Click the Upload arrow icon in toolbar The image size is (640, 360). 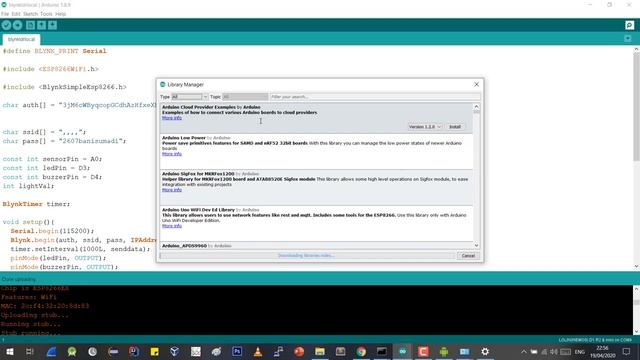[x=17, y=25]
